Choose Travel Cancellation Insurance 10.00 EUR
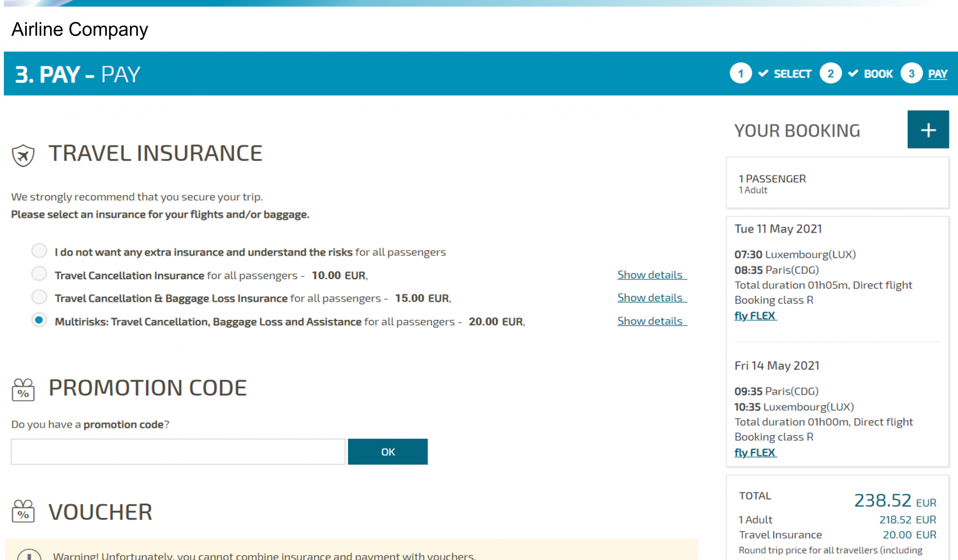Screen dimensions: 958x560 pos(39,274)
